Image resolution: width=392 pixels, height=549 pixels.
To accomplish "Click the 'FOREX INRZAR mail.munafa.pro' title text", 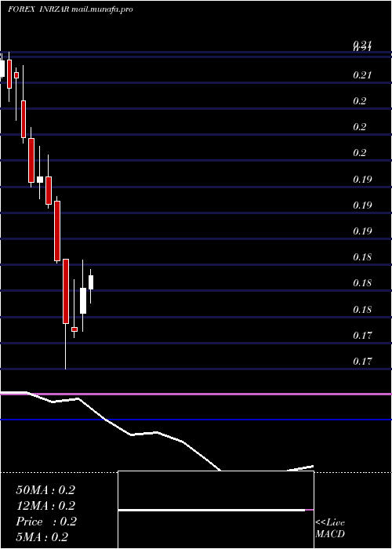I will 71,9.
